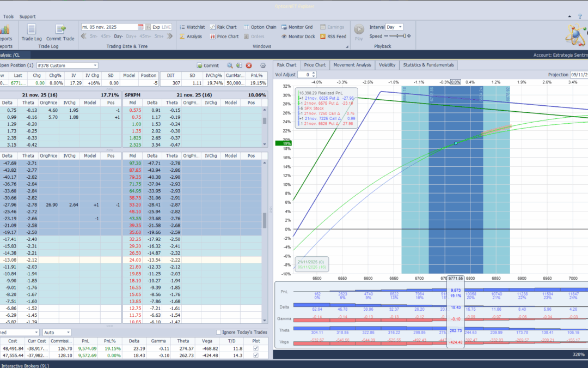Step back one day with Day-

point(119,37)
